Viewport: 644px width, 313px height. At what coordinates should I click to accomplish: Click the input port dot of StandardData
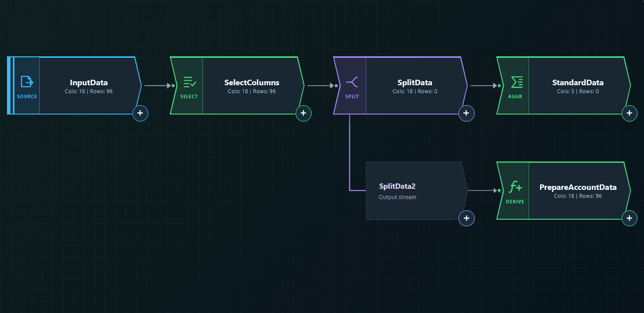[x=499, y=86]
